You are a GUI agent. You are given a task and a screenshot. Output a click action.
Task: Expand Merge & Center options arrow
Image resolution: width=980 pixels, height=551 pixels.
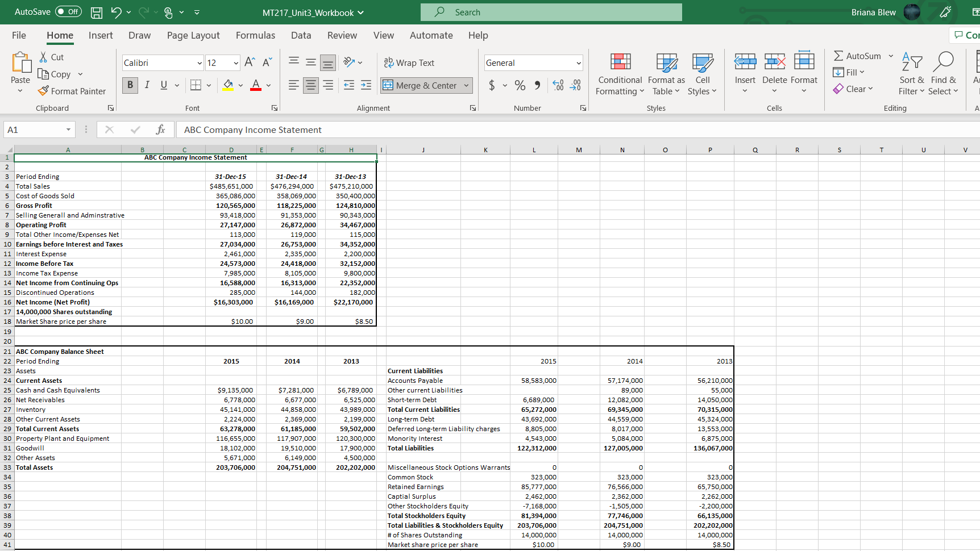pos(467,85)
